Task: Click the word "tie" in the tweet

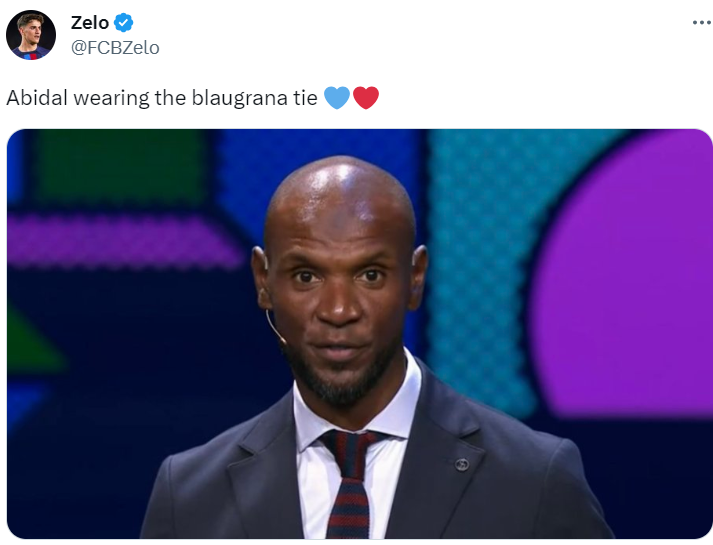Action: pyautogui.click(x=305, y=98)
